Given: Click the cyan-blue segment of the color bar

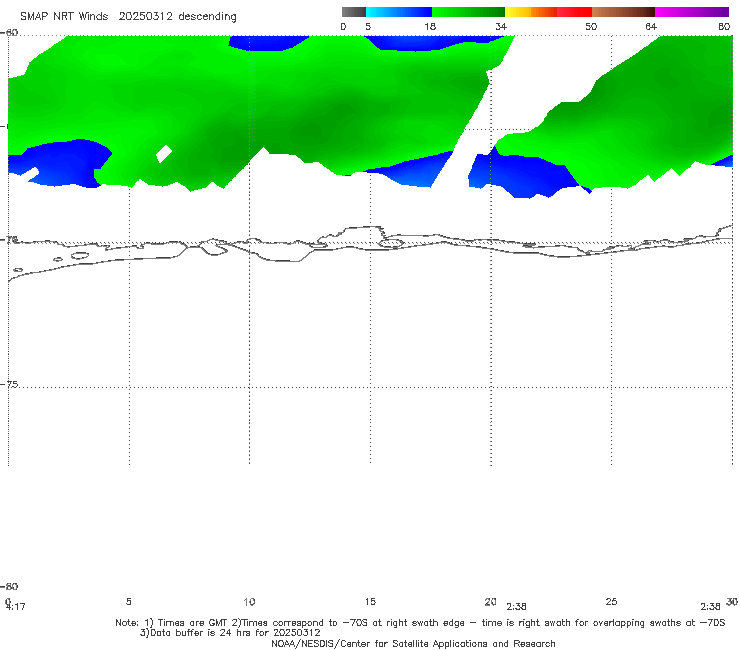Looking at the screenshot, I should point(399,12).
